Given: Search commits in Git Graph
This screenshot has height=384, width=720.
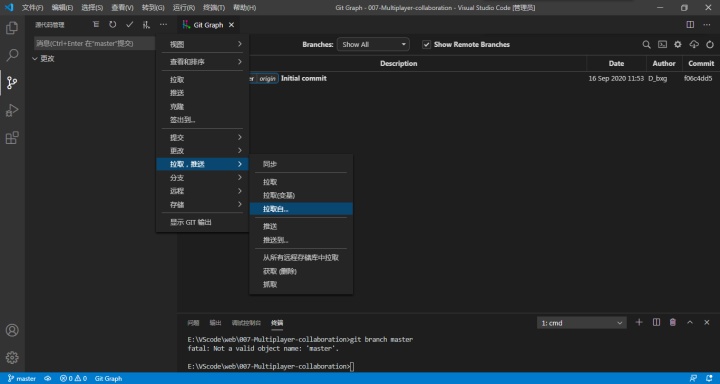Looking at the screenshot, I should point(646,45).
